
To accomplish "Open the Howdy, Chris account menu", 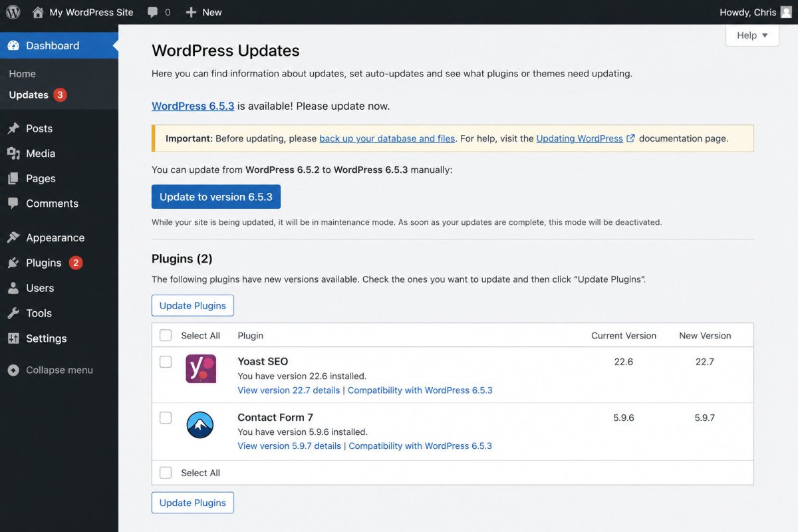I will pos(756,12).
